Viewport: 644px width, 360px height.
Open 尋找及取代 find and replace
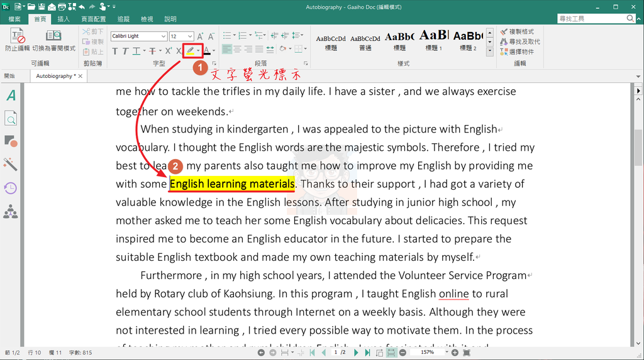pyautogui.click(x=520, y=42)
